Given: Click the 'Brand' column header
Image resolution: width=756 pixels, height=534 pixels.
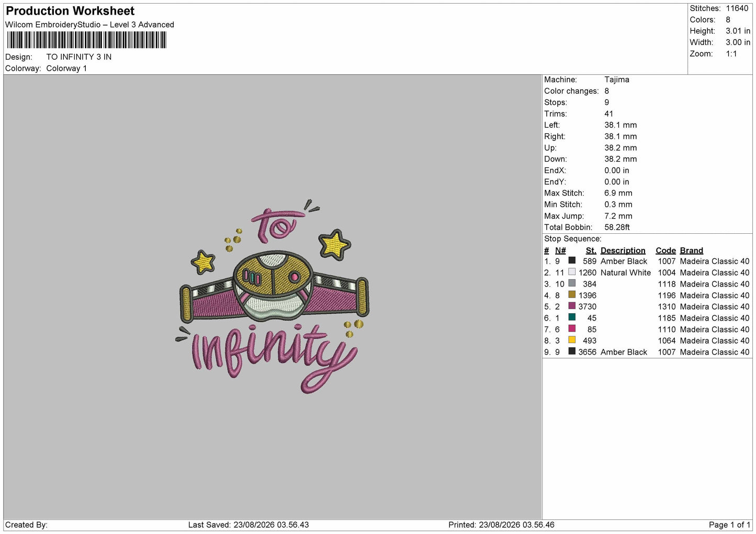Looking at the screenshot, I should pyautogui.click(x=692, y=251).
